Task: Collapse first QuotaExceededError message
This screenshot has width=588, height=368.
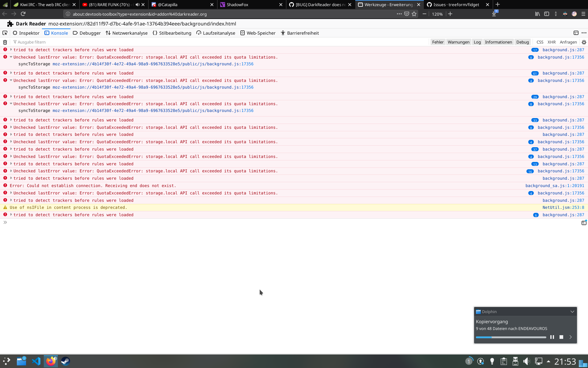Action: click(11, 57)
